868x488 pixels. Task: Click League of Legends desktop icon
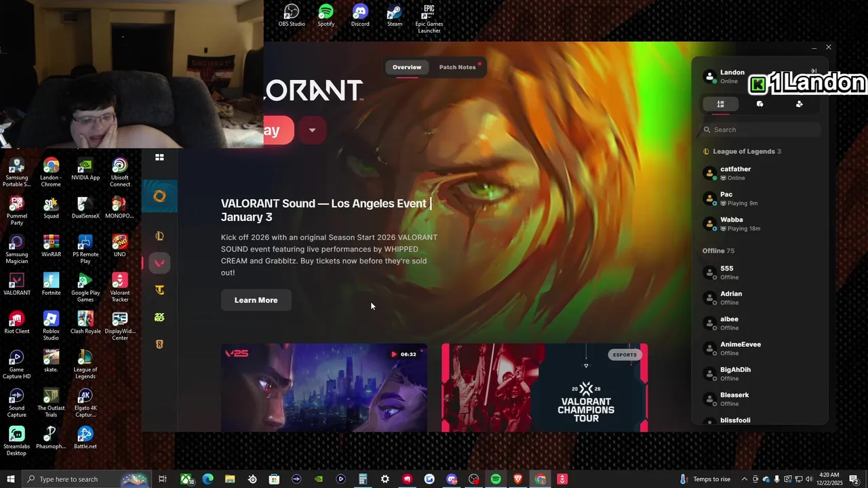click(85, 365)
